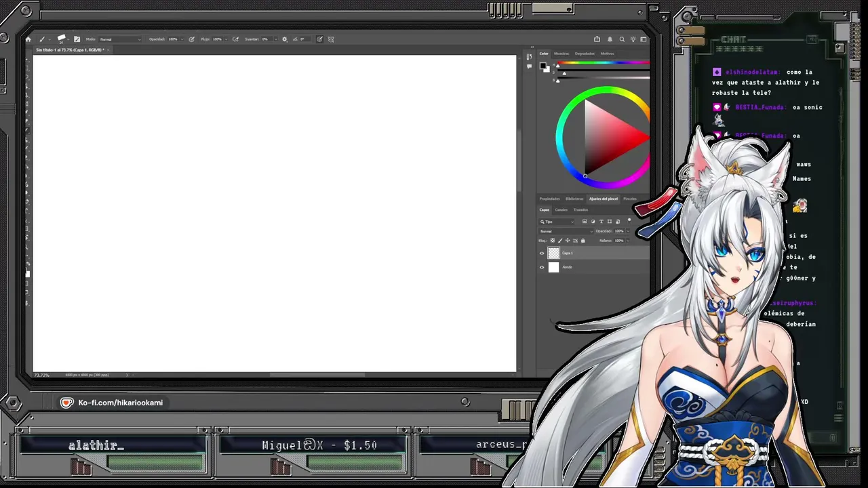Switch to the Motivos tab

607,54
